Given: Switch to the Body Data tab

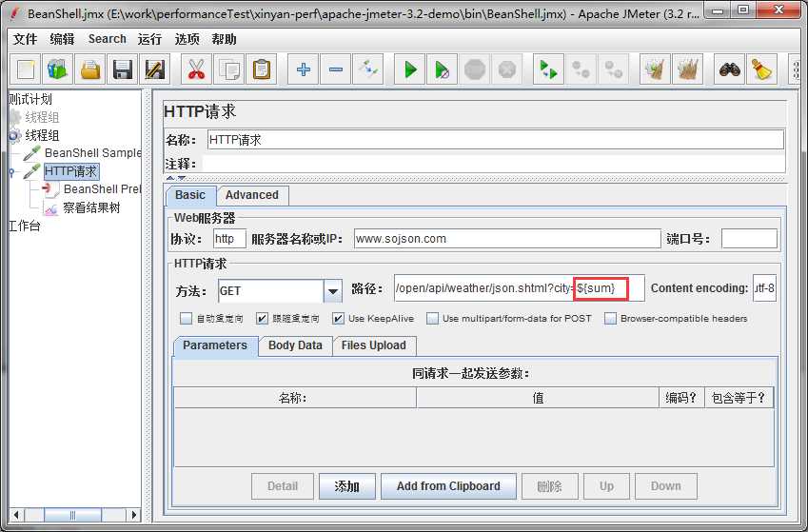Looking at the screenshot, I should click(295, 345).
